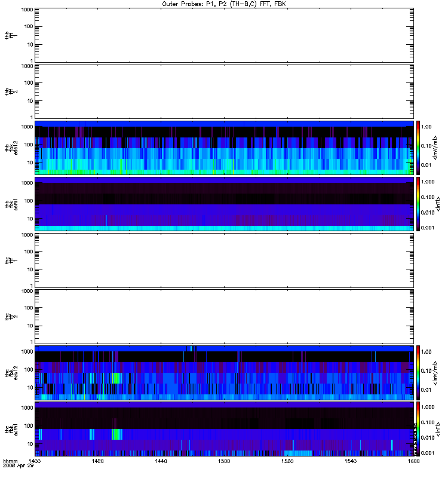Select the 'thb fft 2' panel label
The width and height of the screenshot is (448, 478).
click(x=11, y=91)
